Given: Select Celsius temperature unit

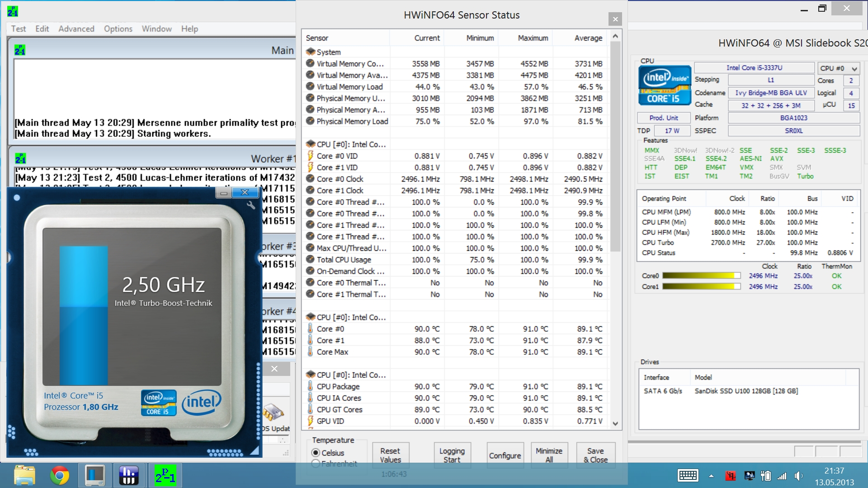Looking at the screenshot, I should click(316, 453).
